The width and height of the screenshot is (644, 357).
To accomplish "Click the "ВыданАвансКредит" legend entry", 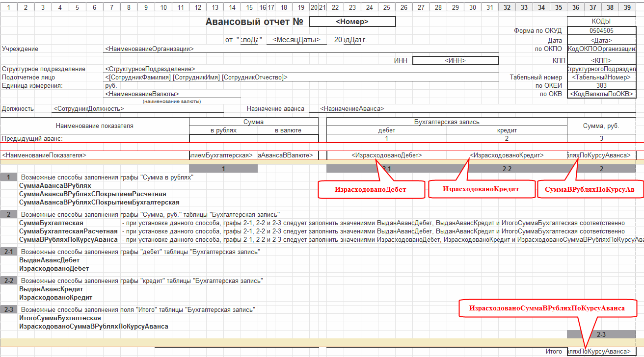I will pyautogui.click(x=51, y=289).
